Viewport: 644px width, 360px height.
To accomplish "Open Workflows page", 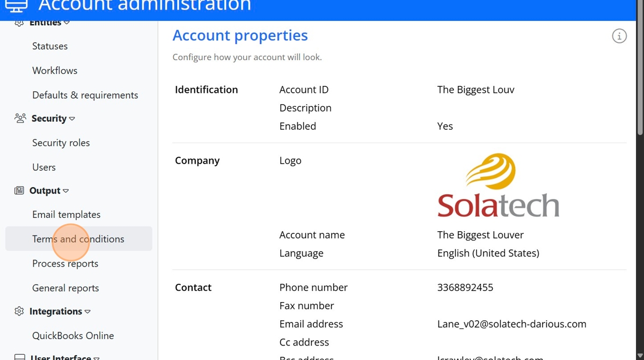I will pos(55,70).
